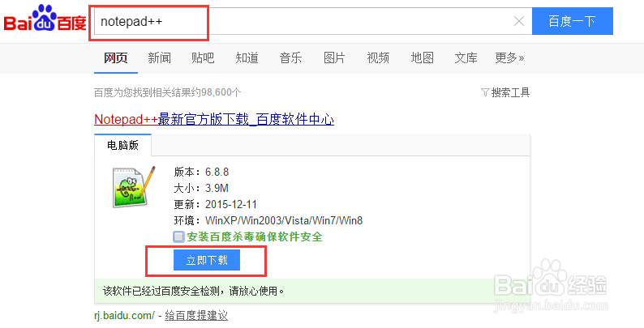Screen dimensions: 644x328
Task: Open Notepad++最新官方版下载 result link
Action: [214, 119]
